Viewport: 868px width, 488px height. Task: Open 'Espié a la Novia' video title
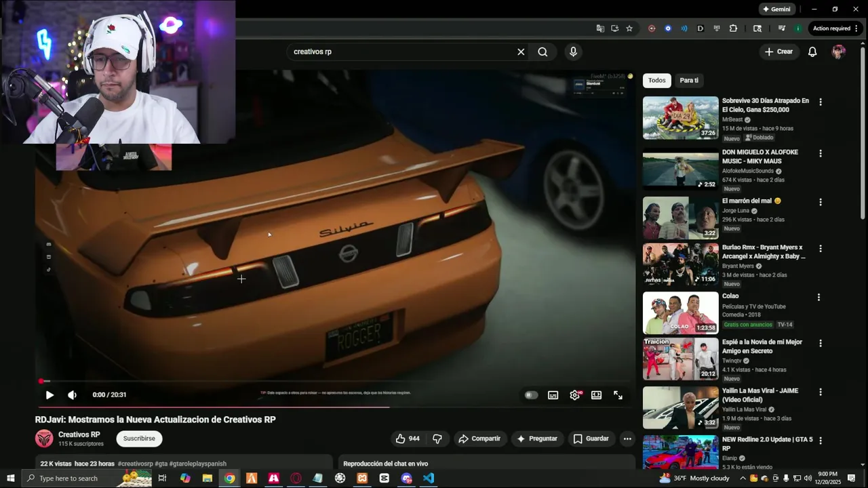pos(762,346)
